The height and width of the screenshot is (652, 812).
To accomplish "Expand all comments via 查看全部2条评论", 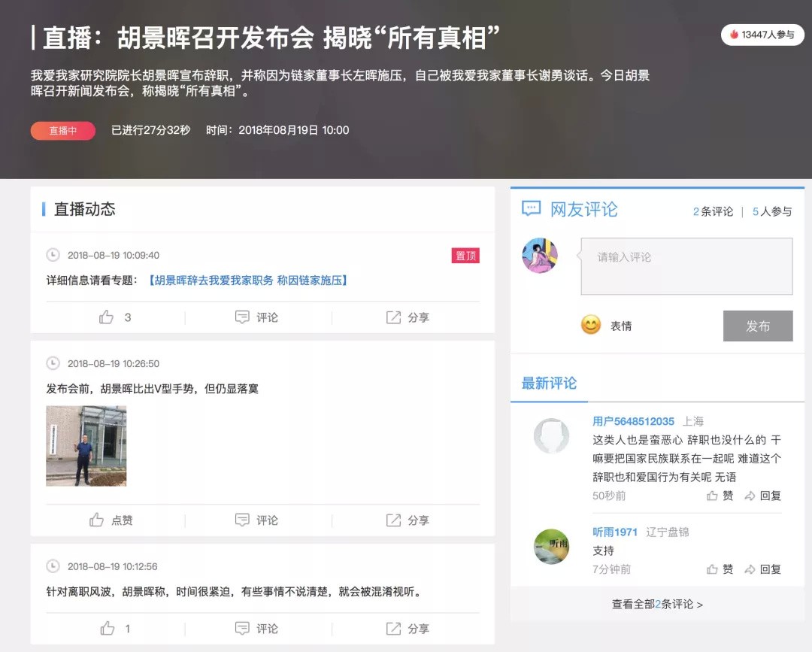I will [x=657, y=604].
